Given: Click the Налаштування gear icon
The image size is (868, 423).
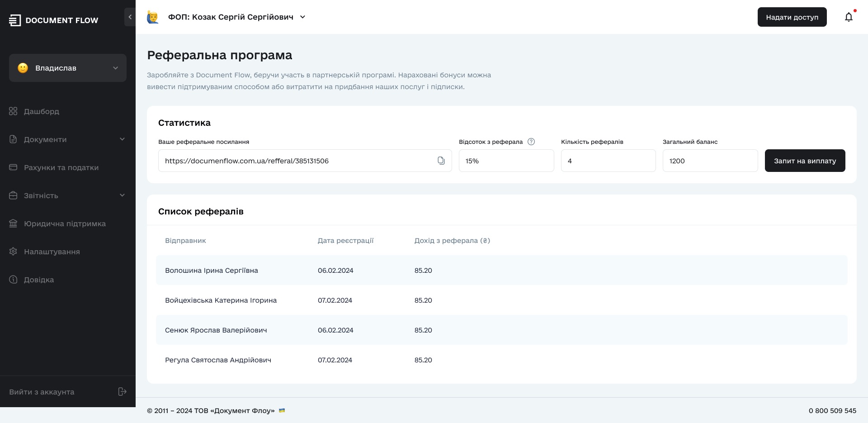Looking at the screenshot, I should 13,252.
